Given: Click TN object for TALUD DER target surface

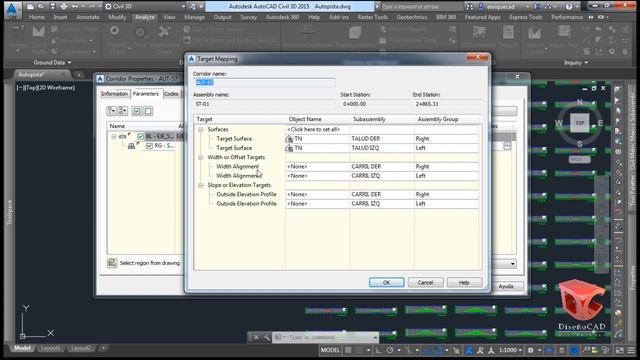Looking at the screenshot, I should [317, 139].
